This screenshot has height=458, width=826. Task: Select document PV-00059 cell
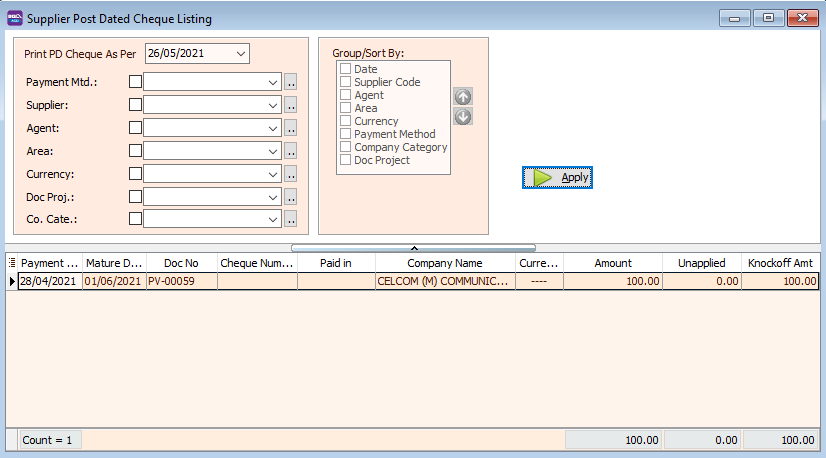(x=180, y=282)
